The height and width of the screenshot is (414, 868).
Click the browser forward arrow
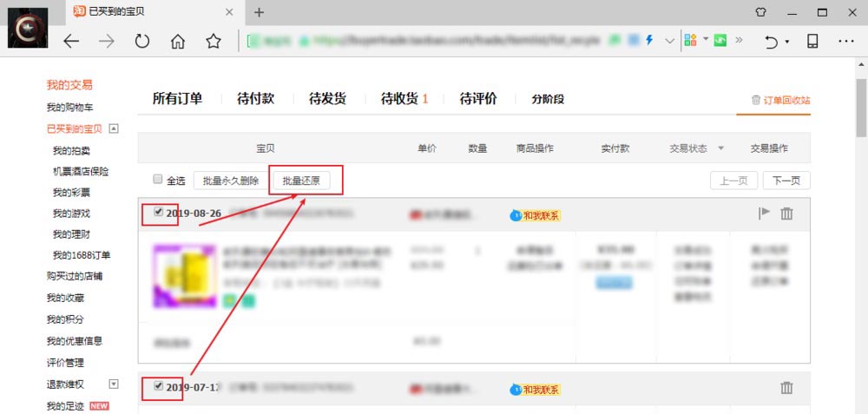click(106, 41)
